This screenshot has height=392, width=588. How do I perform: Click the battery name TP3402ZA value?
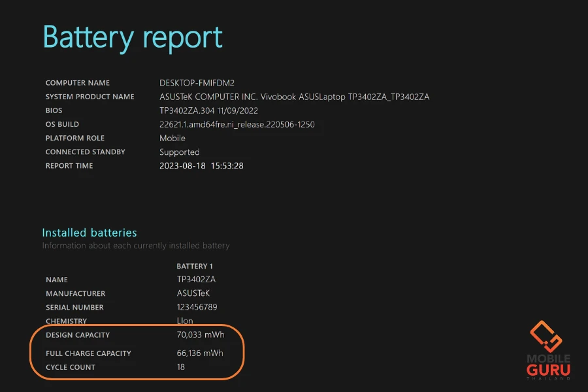pyautogui.click(x=196, y=280)
